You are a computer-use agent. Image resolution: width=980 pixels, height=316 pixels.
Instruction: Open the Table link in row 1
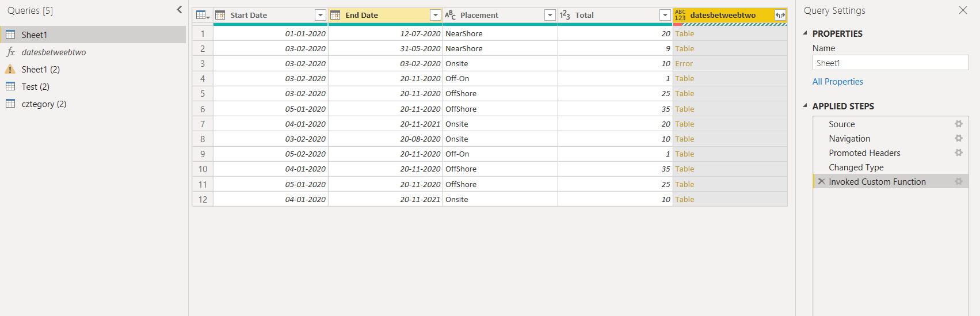[x=685, y=33]
